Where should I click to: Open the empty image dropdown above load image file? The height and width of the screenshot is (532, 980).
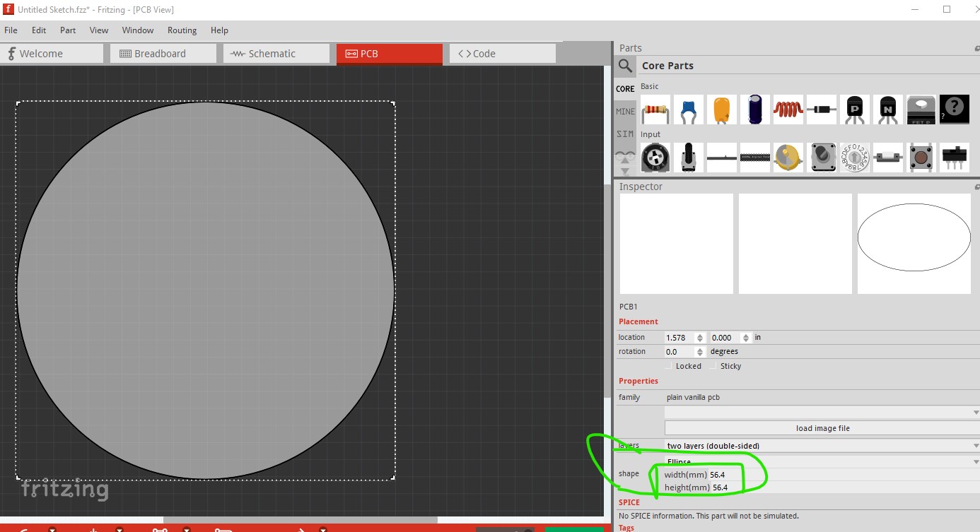pyautogui.click(x=821, y=412)
